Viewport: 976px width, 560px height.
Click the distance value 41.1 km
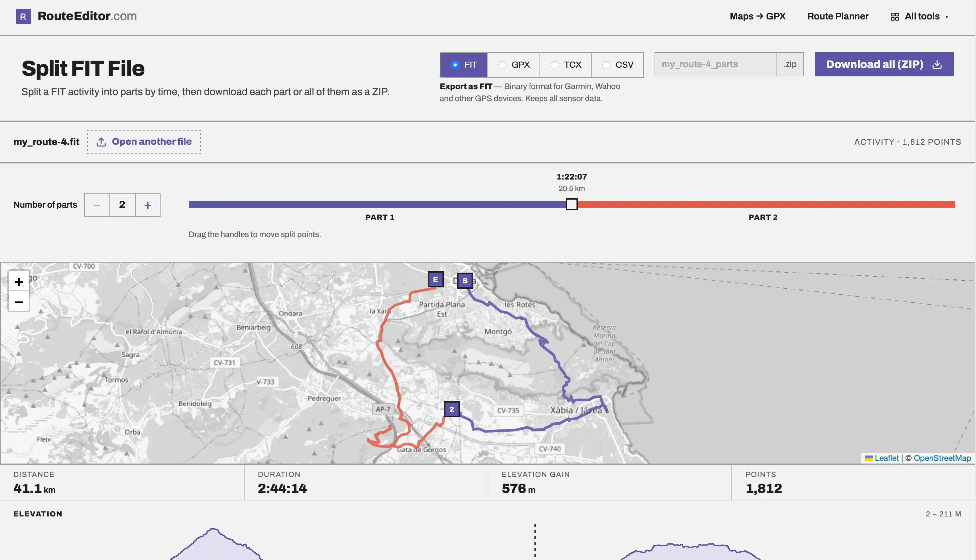[x=34, y=488]
